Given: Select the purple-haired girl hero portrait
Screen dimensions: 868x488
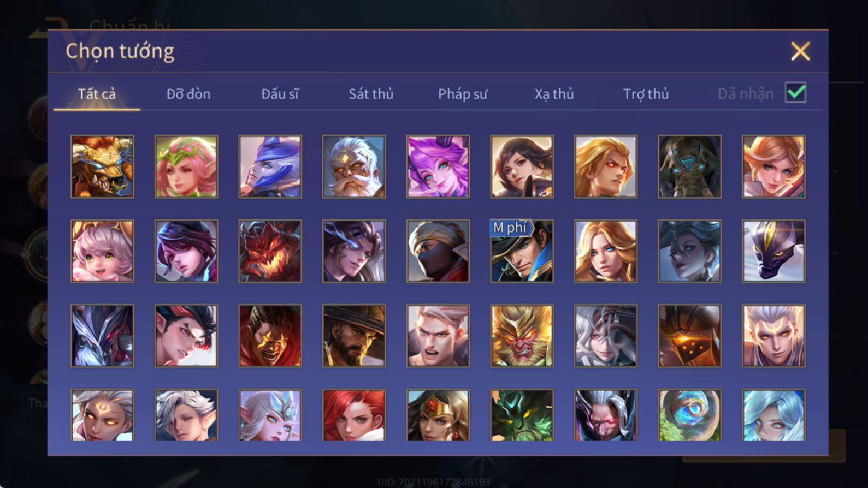Looking at the screenshot, I should 438,166.
